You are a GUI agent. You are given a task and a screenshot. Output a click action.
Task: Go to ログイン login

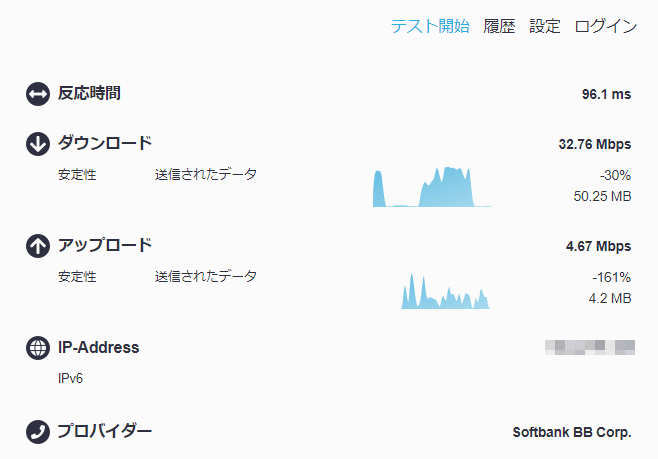click(x=606, y=26)
